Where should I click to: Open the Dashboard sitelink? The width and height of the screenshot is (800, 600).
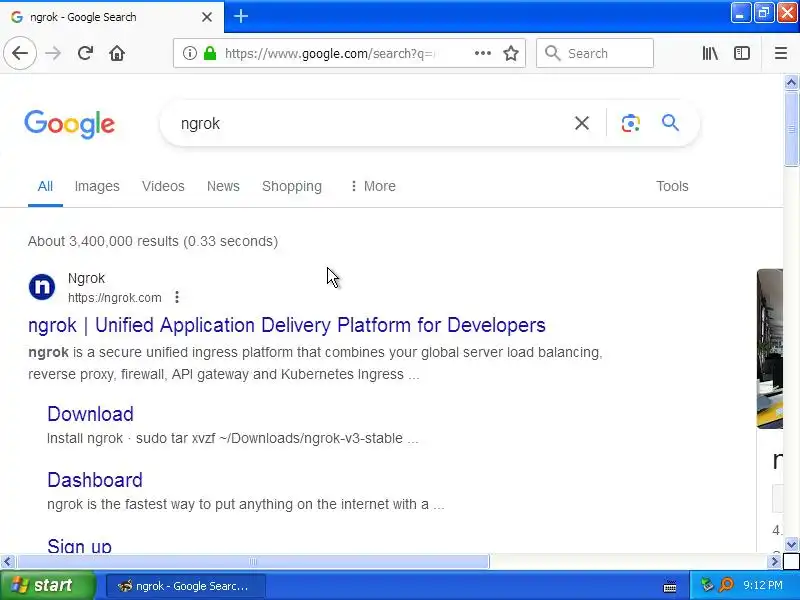[x=95, y=480]
